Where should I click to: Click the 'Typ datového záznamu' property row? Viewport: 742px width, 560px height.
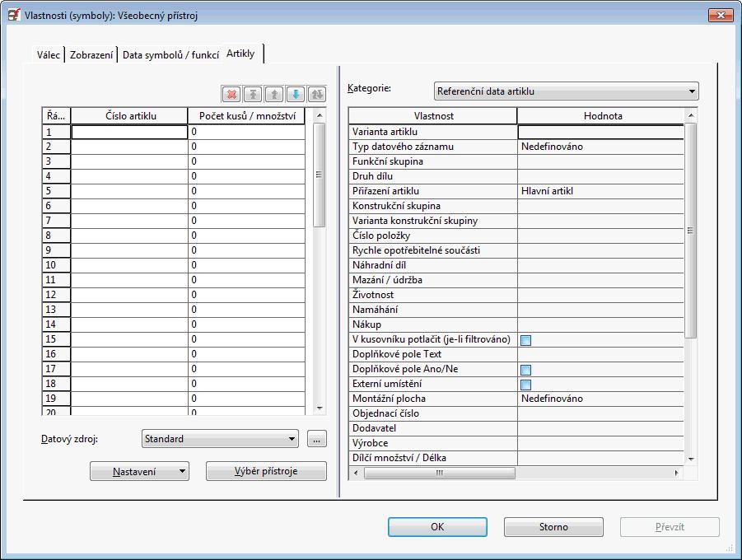[516, 147]
